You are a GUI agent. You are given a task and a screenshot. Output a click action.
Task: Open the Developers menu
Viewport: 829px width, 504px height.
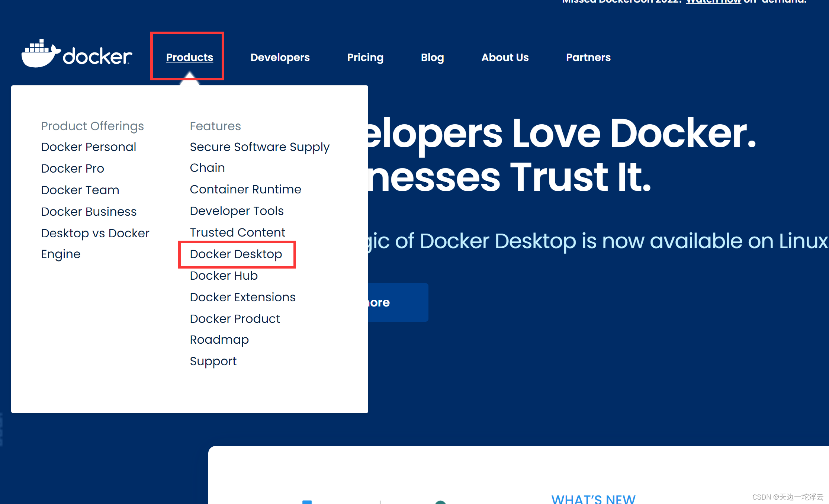[280, 57]
